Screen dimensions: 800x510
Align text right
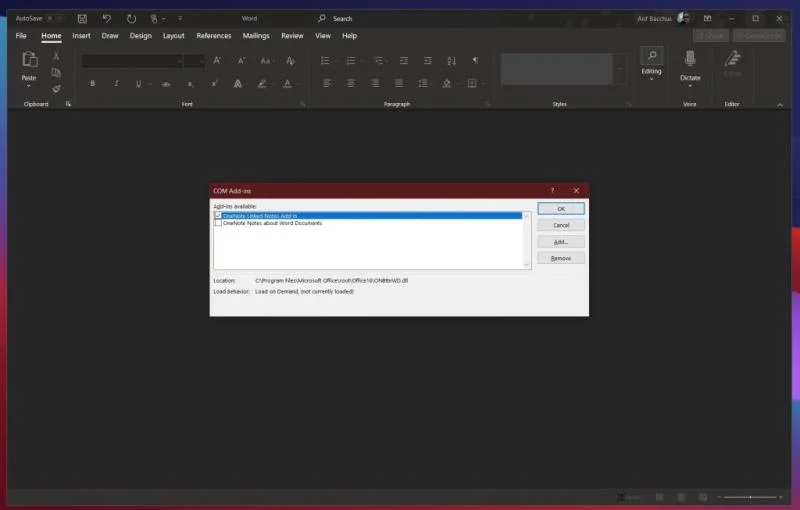click(x=375, y=83)
